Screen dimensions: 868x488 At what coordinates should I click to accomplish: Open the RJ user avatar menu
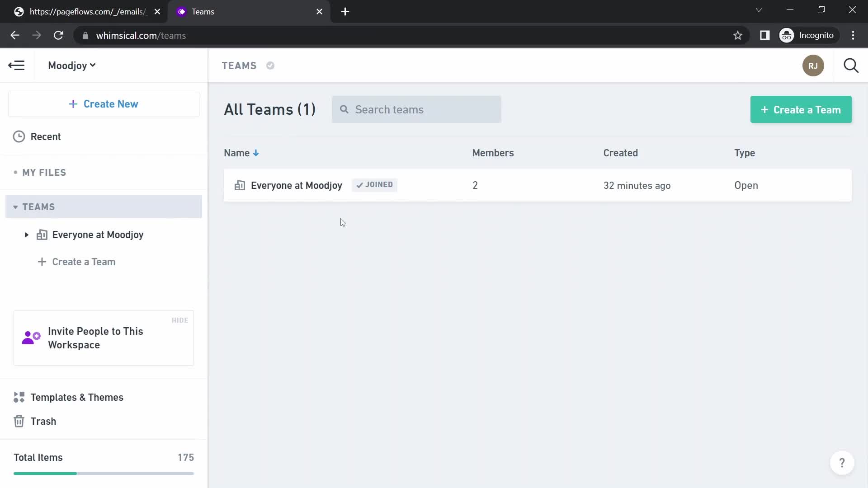813,66
